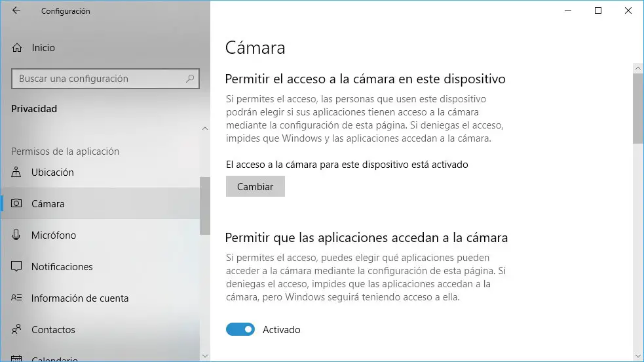Click the Contactos people icon
This screenshot has height=362, width=644.
coord(17,330)
